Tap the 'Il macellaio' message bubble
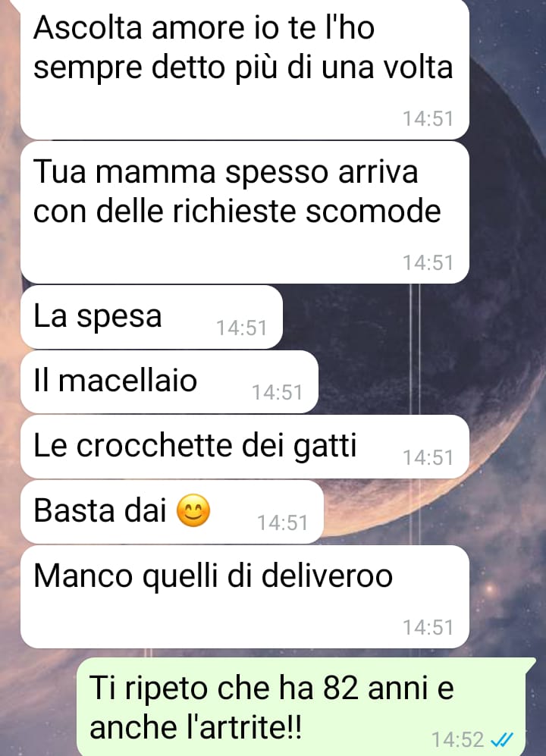The width and height of the screenshot is (546, 756). [169, 382]
